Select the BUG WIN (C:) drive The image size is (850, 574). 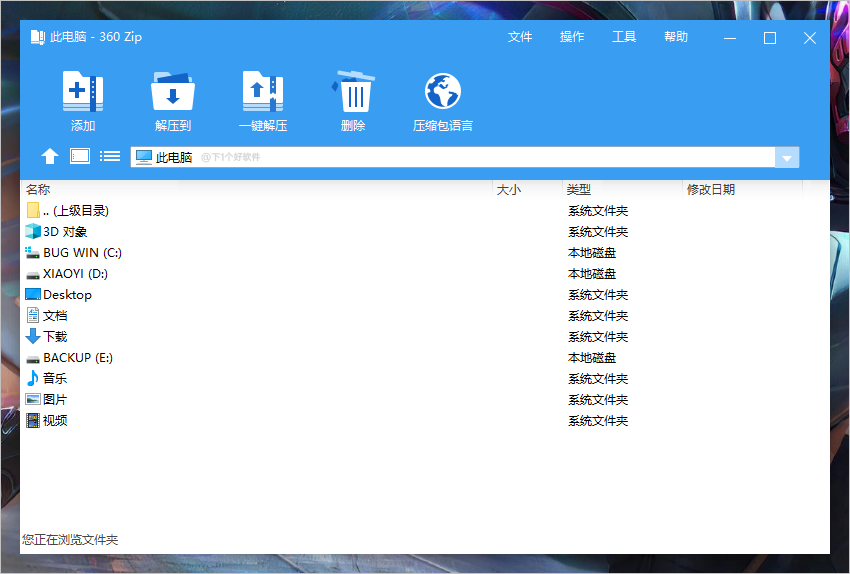point(82,253)
